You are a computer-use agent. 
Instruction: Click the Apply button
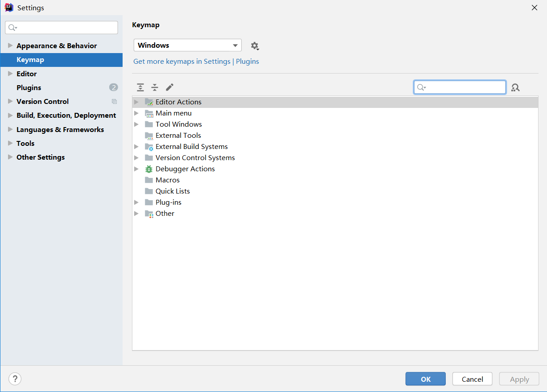tap(519, 379)
